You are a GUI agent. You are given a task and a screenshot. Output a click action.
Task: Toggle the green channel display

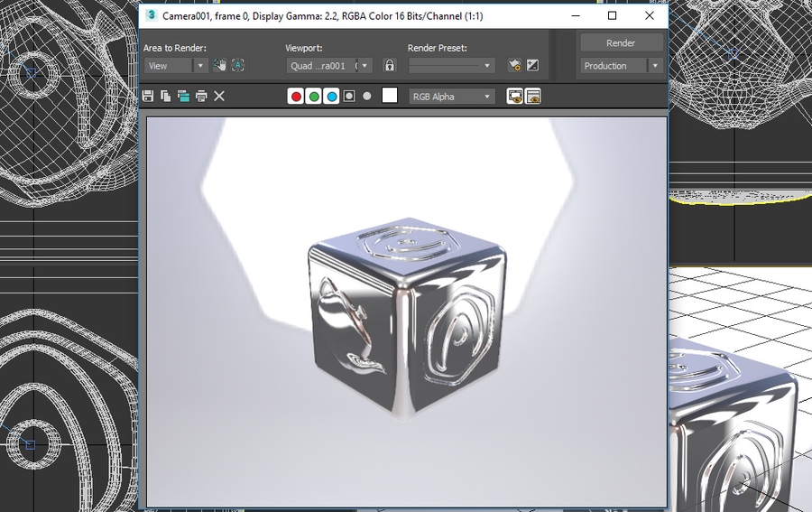tap(314, 97)
